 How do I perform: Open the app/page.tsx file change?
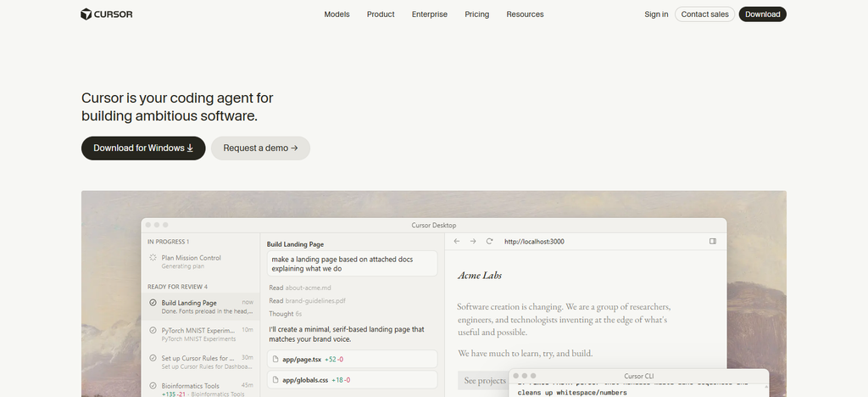(x=352, y=359)
